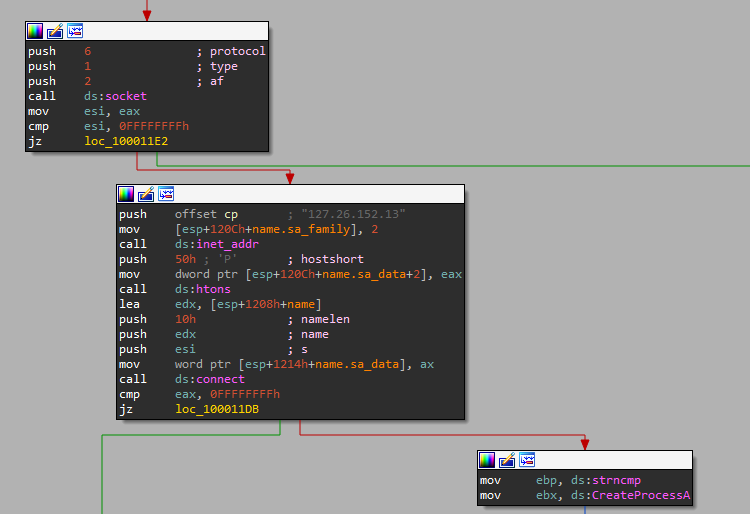Click the group nodes icon on the socket block

[x=74, y=32]
